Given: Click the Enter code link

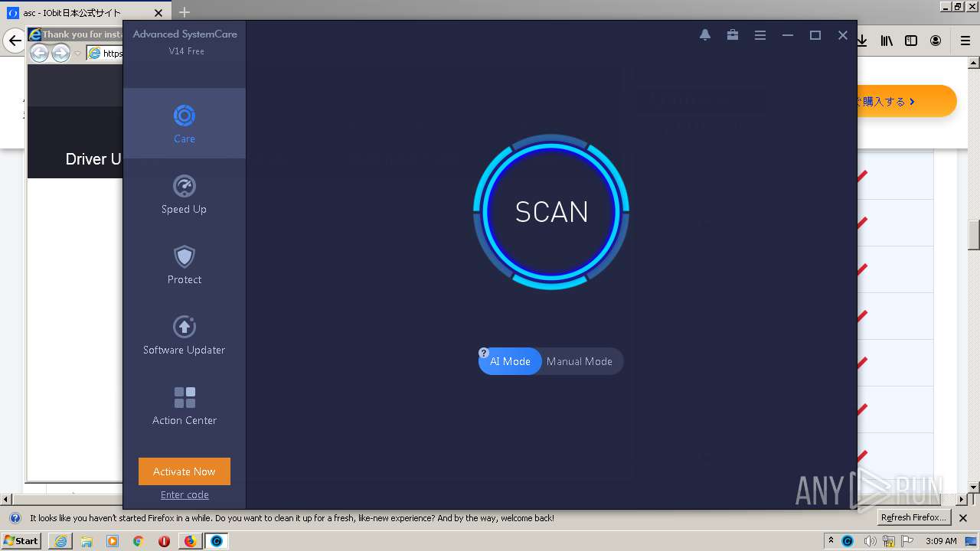Looking at the screenshot, I should pyautogui.click(x=185, y=495).
